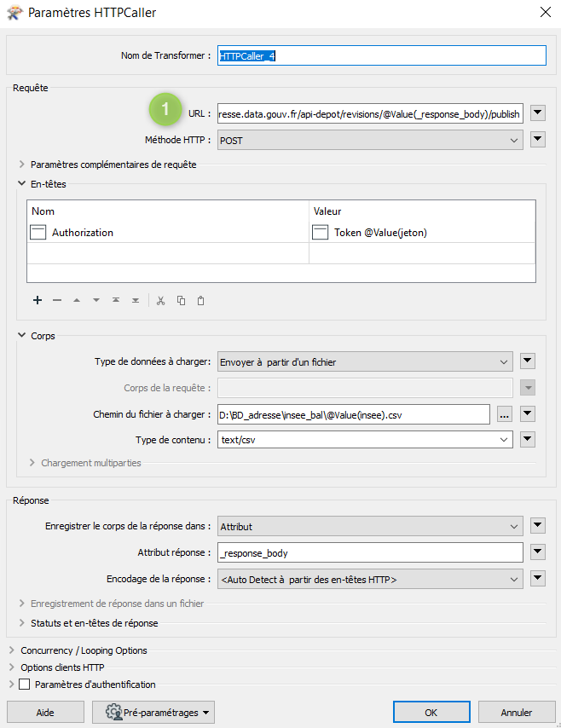Move header row up one position

(77, 300)
